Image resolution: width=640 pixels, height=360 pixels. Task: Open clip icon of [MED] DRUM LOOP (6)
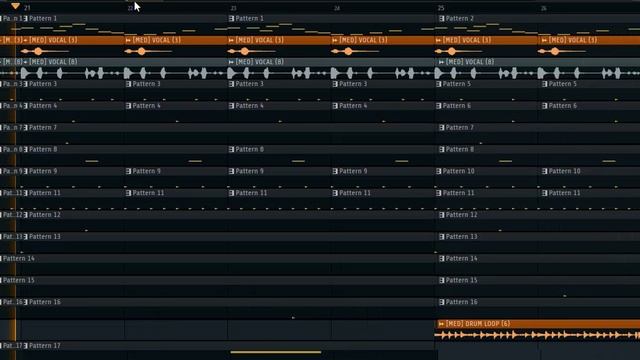[441, 324]
